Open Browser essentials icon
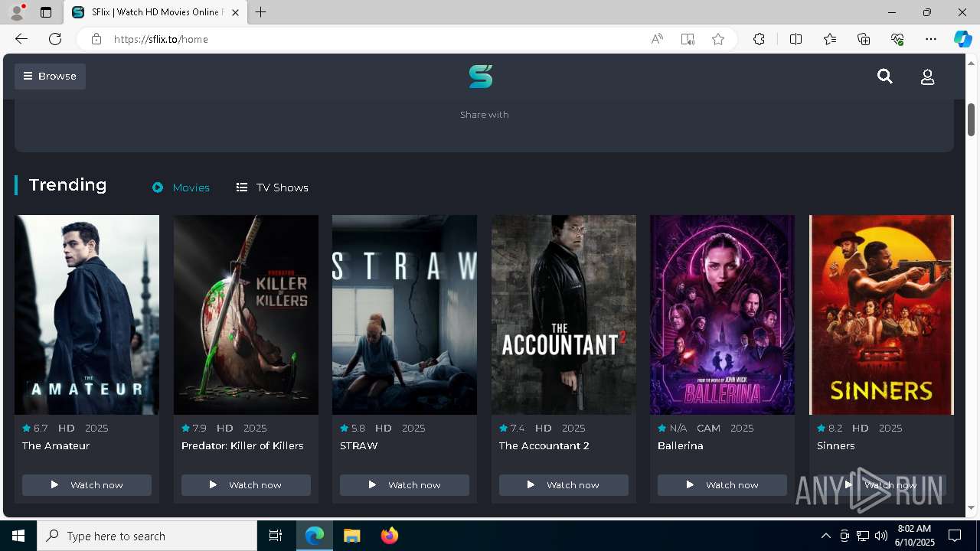980x551 pixels. point(897,39)
